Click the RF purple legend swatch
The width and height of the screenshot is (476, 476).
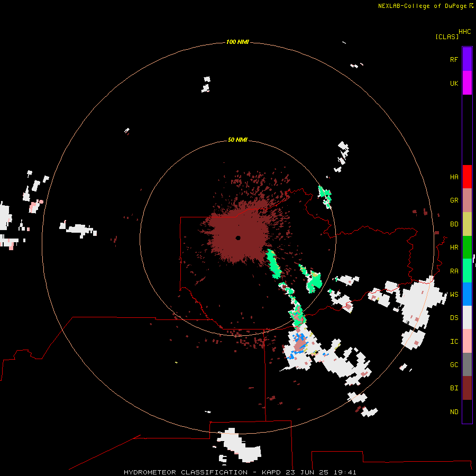coord(467,59)
